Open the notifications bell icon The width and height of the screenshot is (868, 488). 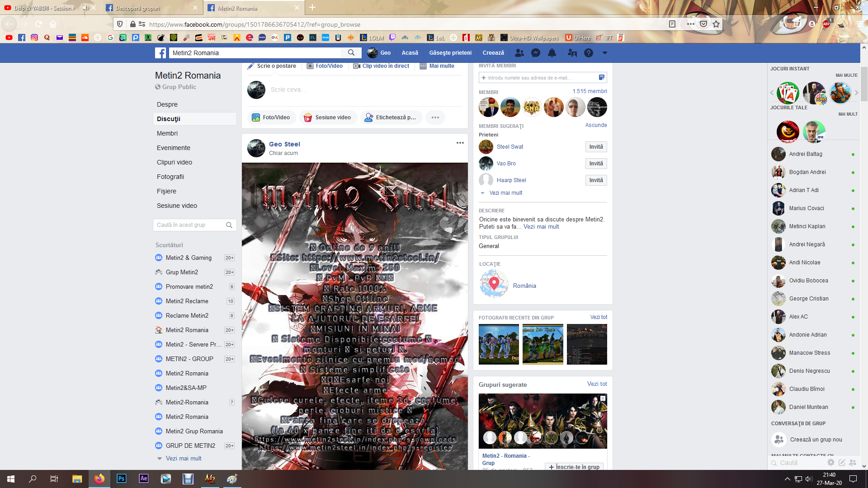[552, 53]
